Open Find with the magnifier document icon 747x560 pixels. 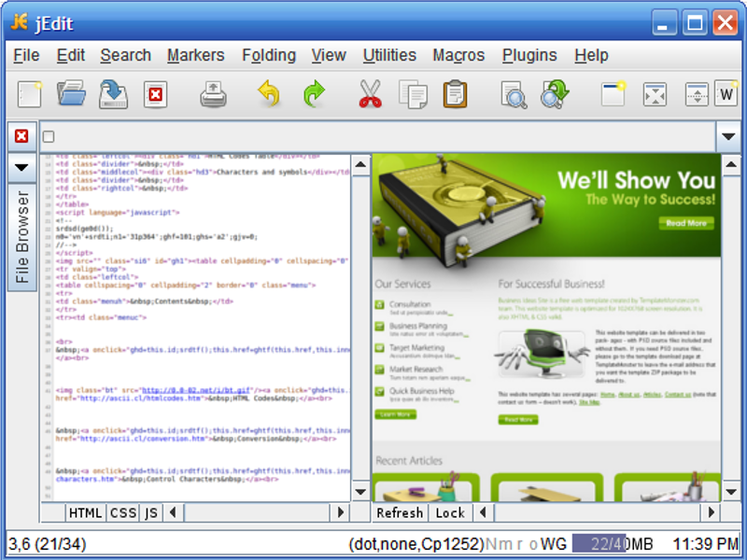point(514,94)
